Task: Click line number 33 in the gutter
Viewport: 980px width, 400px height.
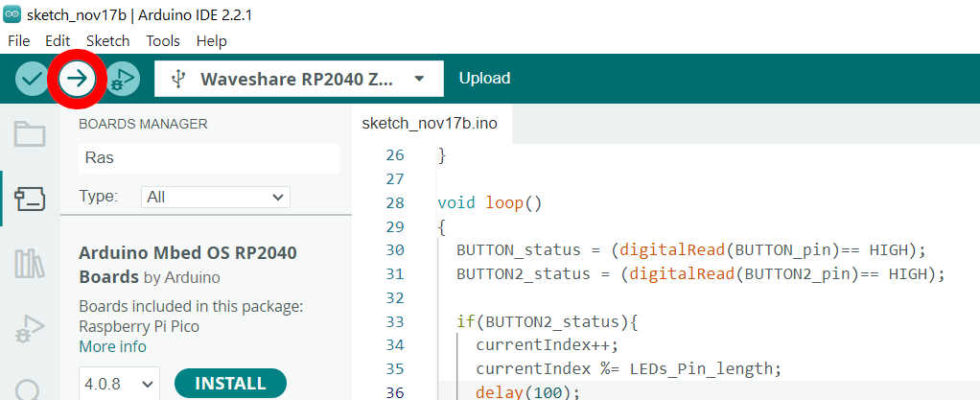Action: 394,321
